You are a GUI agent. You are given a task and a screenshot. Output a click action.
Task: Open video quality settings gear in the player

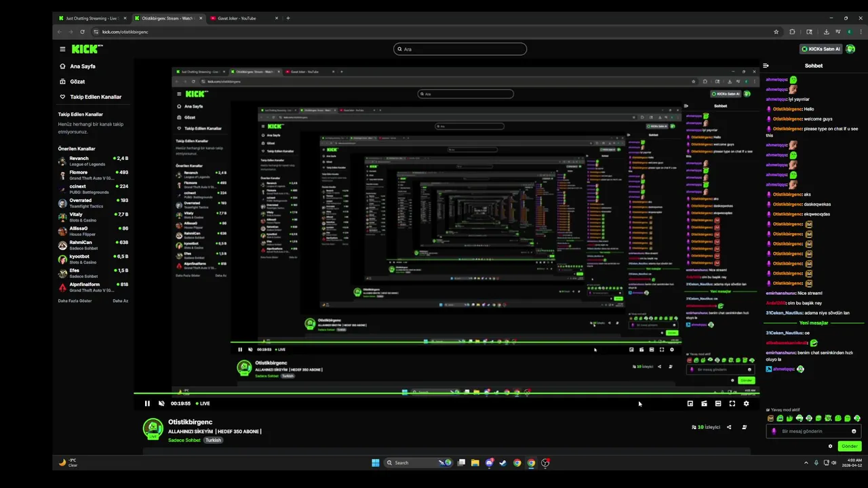(x=746, y=403)
